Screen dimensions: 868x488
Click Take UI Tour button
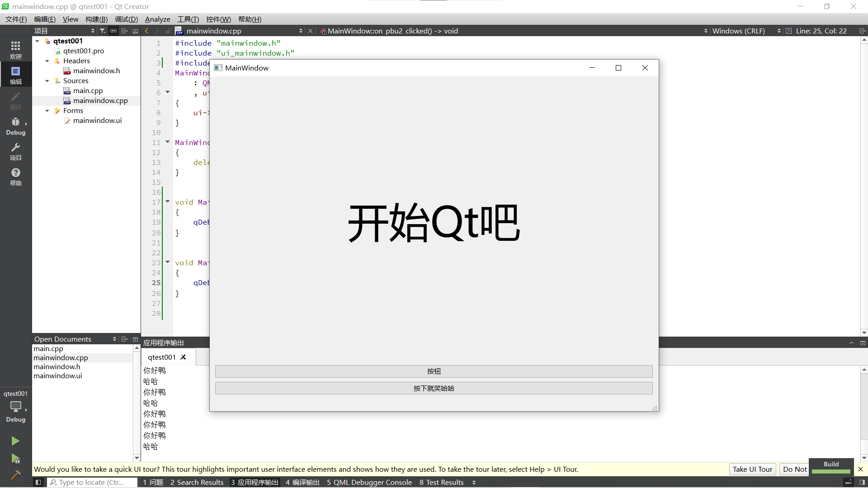[752, 469]
